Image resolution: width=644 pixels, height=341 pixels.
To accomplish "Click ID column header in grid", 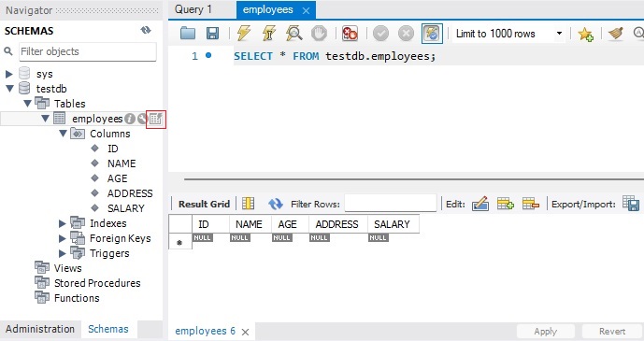I will (210, 224).
